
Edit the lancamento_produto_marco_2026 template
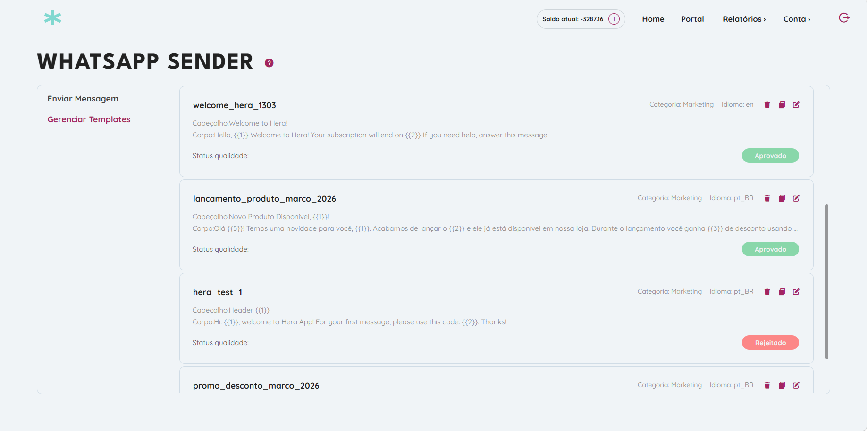[796, 198]
